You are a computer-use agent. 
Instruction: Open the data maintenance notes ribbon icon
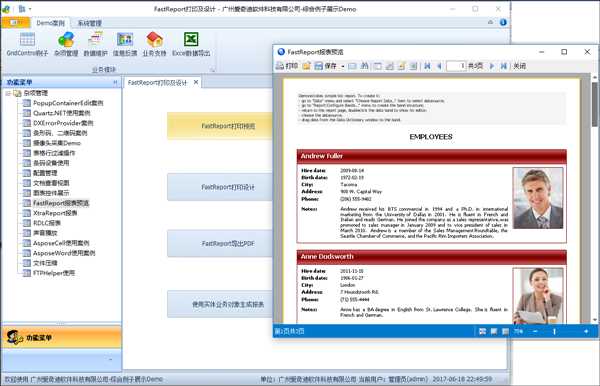(x=95, y=45)
